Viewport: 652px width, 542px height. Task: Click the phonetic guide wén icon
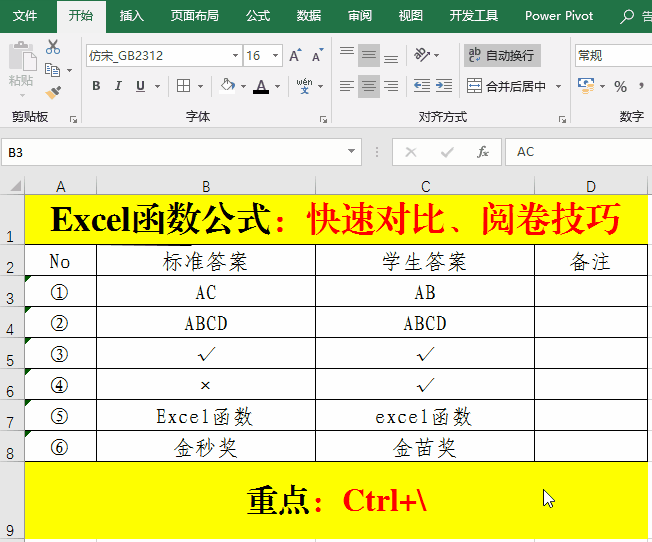[304, 86]
